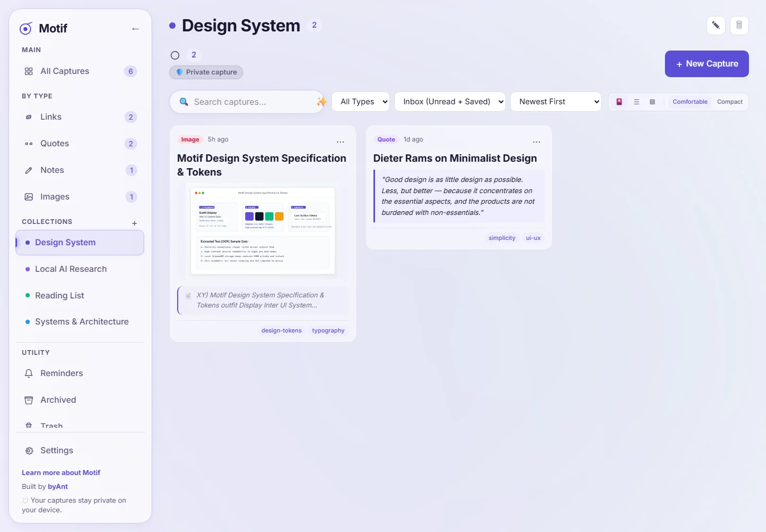766x532 pixels.
Task: Filter captures by Quotes
Action: tap(80, 144)
